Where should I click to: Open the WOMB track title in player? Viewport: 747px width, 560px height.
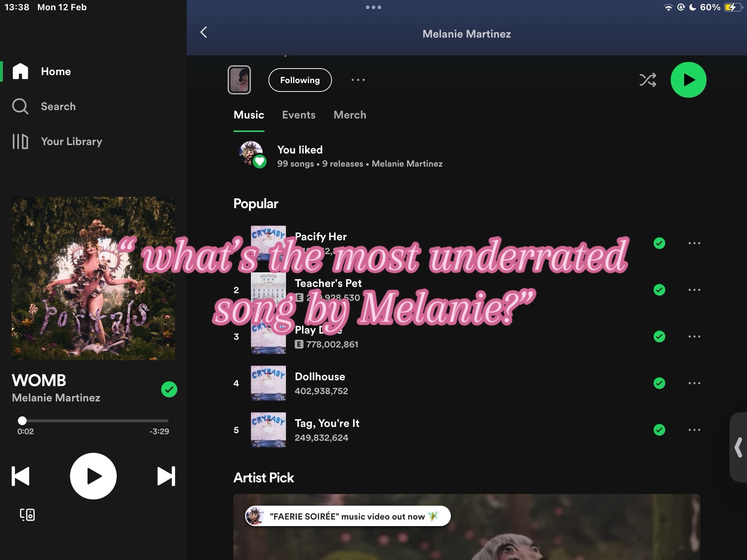pyautogui.click(x=39, y=380)
